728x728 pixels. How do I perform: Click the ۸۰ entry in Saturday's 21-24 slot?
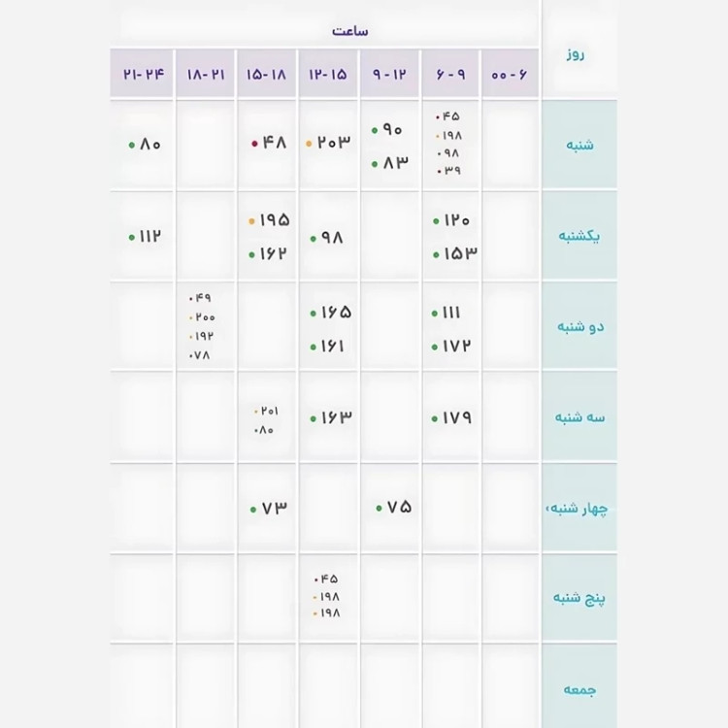tap(145, 145)
